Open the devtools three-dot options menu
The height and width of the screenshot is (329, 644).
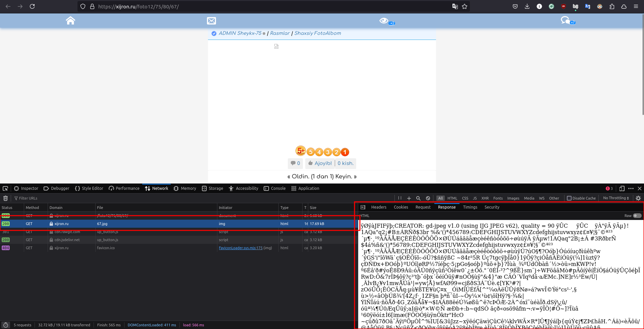tap(631, 188)
